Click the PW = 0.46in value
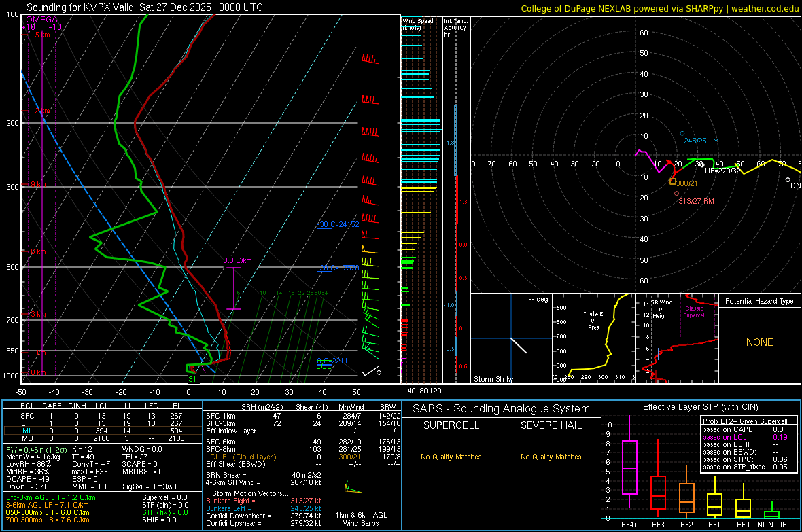 click(x=36, y=449)
